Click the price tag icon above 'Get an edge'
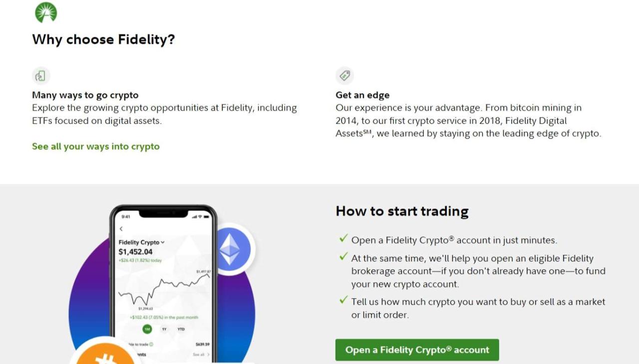Image resolution: width=639 pixels, height=364 pixels. tap(344, 75)
